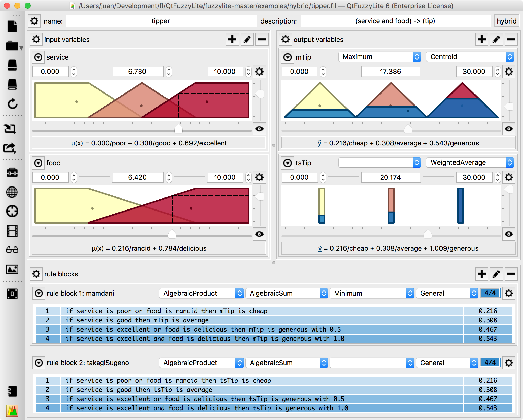The image size is (523, 420).
Task: Toggle visibility eye for food variable
Action: [x=259, y=234]
